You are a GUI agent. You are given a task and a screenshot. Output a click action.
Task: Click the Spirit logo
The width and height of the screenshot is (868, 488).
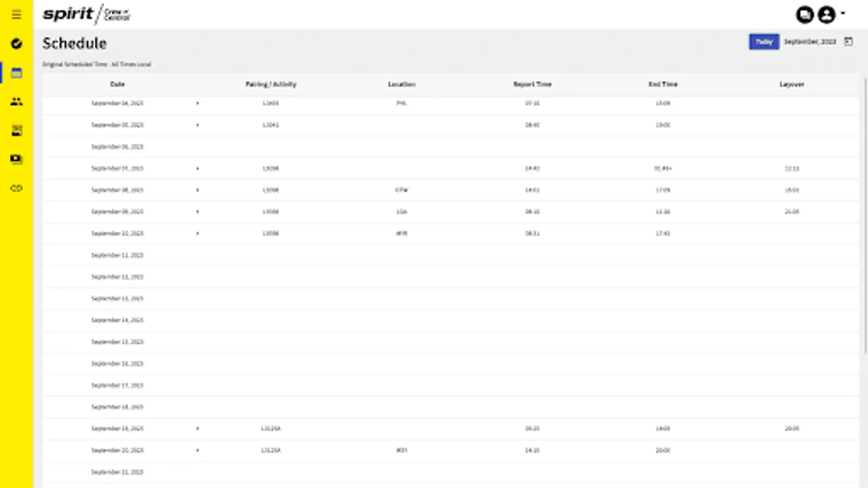(x=87, y=15)
